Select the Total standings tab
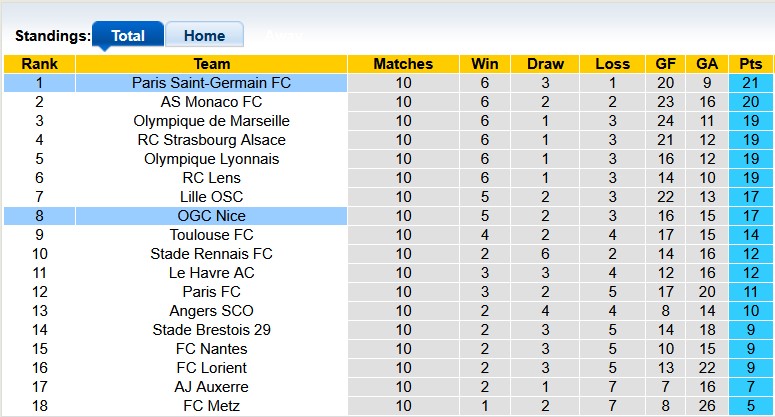This screenshot has height=417, width=775. tap(128, 36)
